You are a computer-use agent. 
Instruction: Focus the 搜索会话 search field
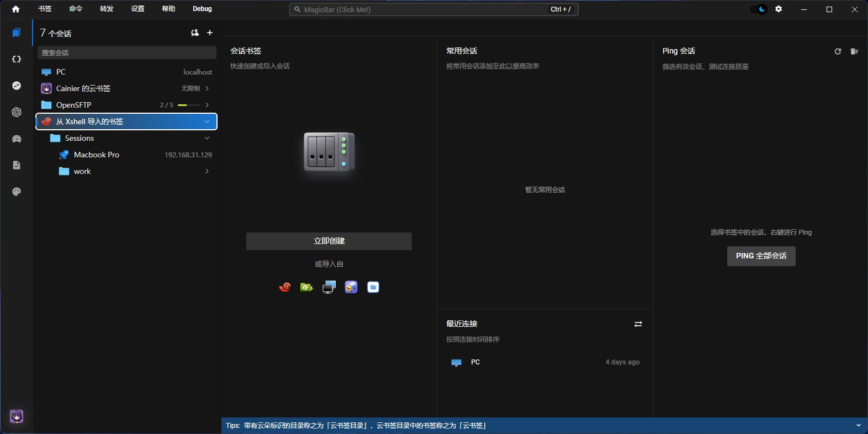(x=127, y=52)
